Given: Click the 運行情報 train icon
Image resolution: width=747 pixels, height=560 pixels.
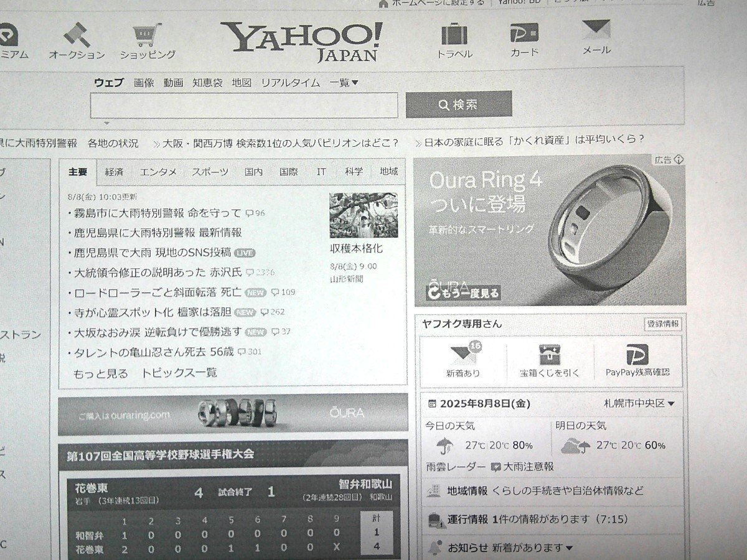Looking at the screenshot, I should [x=435, y=520].
